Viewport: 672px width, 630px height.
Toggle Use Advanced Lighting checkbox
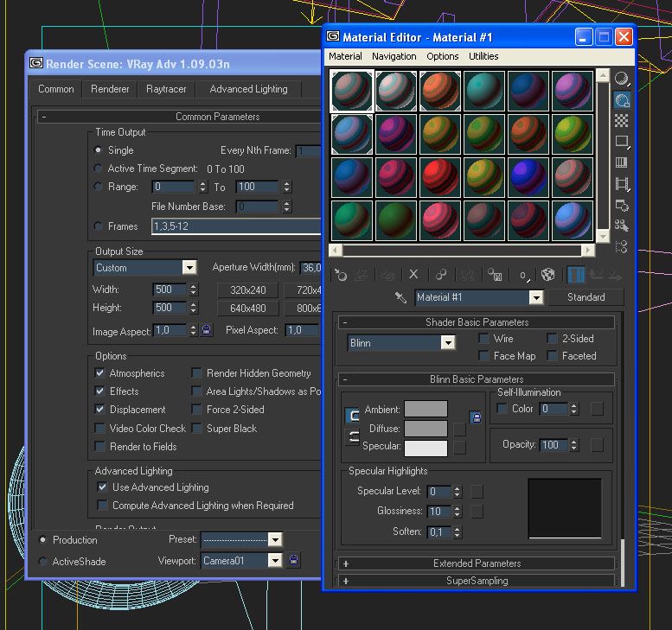(x=102, y=487)
